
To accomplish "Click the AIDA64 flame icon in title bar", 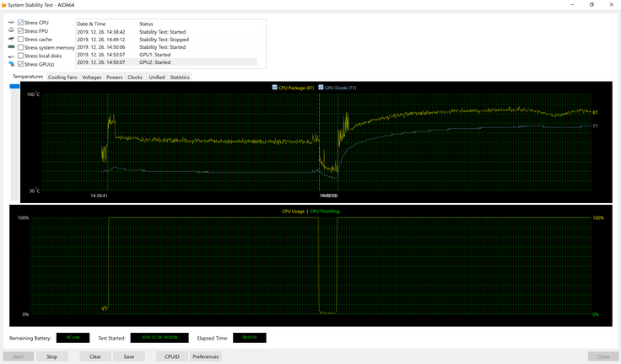I will point(3,5).
